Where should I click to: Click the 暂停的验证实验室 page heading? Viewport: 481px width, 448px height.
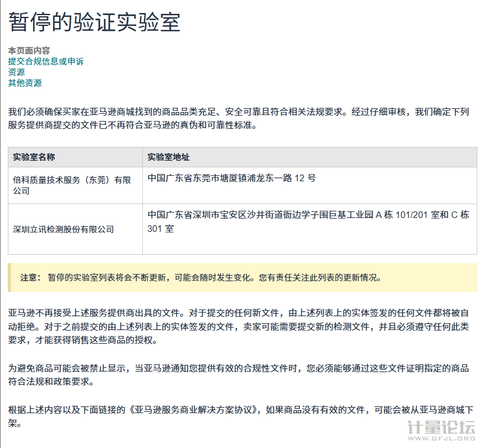pyautogui.click(x=94, y=23)
